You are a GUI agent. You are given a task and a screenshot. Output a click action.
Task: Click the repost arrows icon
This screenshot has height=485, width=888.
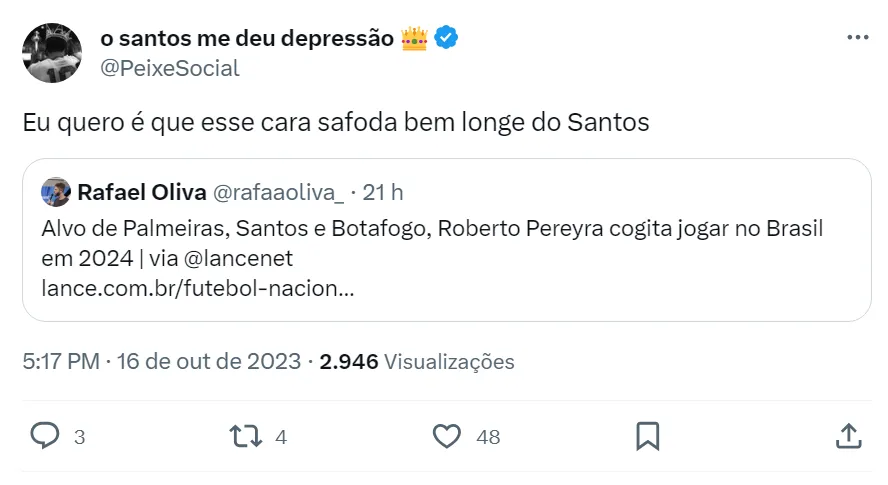pos(245,436)
